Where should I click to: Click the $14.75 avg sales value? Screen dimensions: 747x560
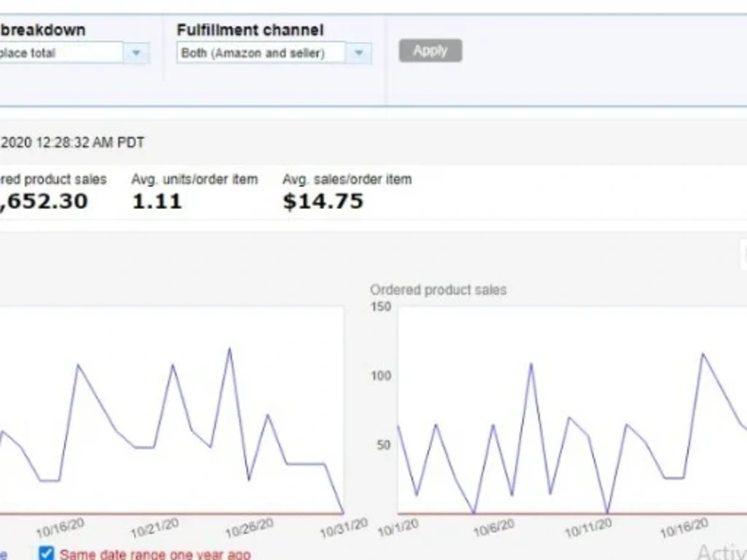(x=323, y=201)
